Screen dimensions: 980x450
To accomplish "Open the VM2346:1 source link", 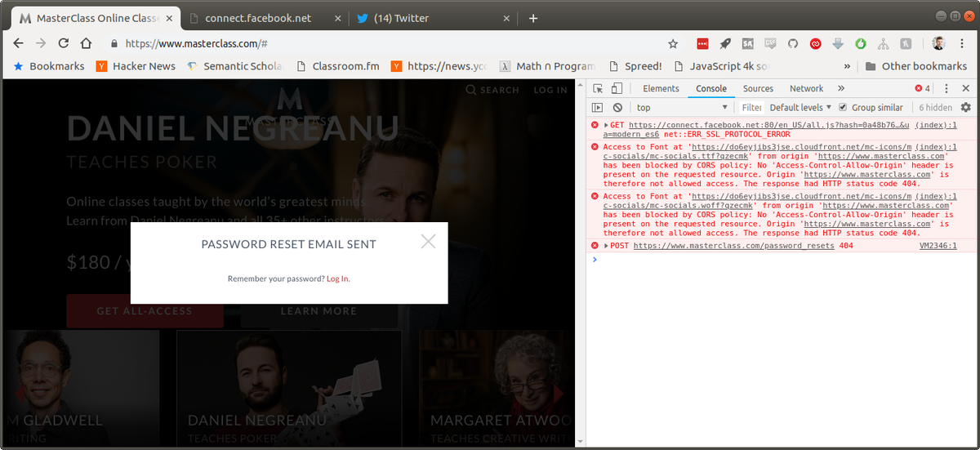I will pos(938,245).
